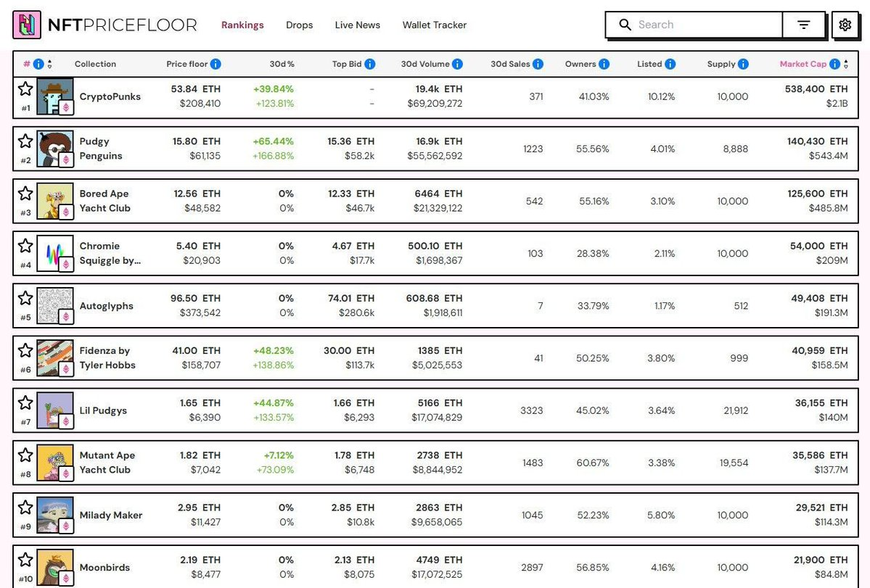
Task: Click the Listed column info icon
Action: coord(670,64)
